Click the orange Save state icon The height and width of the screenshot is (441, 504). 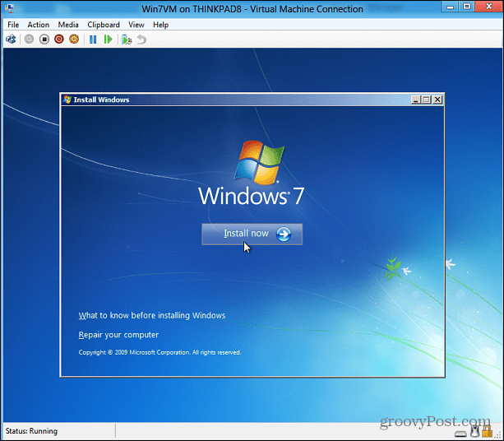74,39
